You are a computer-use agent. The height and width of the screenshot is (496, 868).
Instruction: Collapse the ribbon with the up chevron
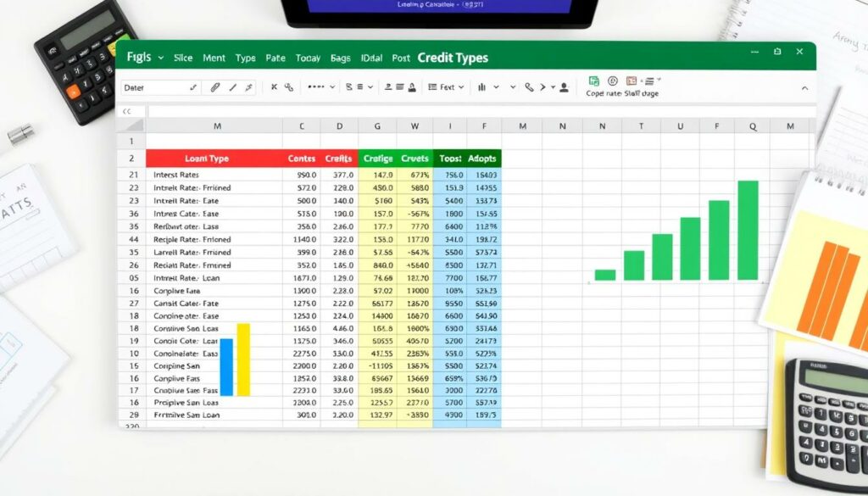804,88
